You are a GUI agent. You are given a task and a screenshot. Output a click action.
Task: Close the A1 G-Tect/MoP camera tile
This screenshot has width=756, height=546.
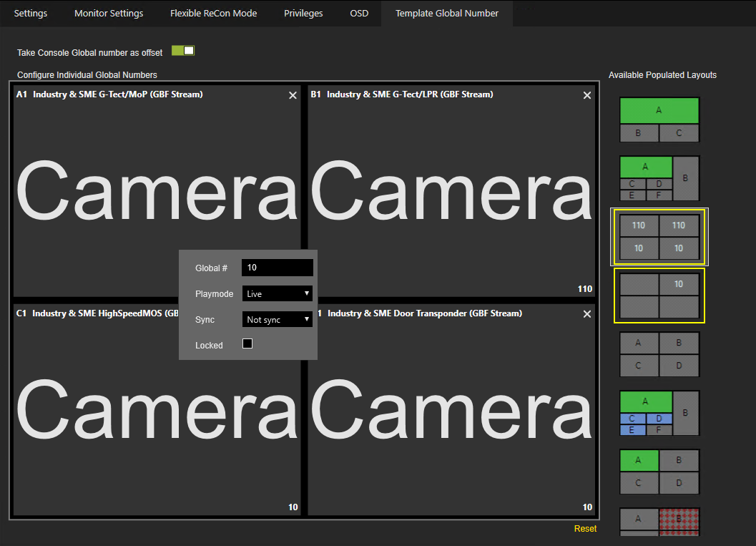coord(293,95)
